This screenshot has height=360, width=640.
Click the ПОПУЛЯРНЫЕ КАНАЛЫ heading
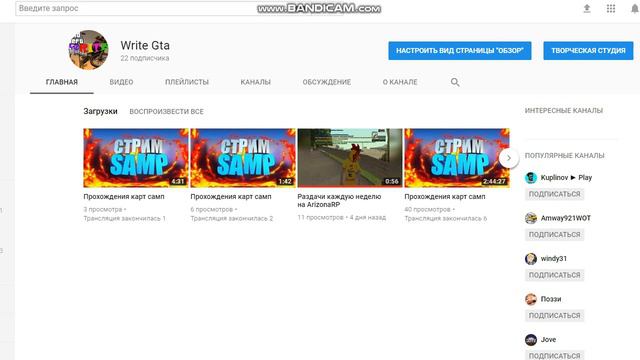(564, 156)
